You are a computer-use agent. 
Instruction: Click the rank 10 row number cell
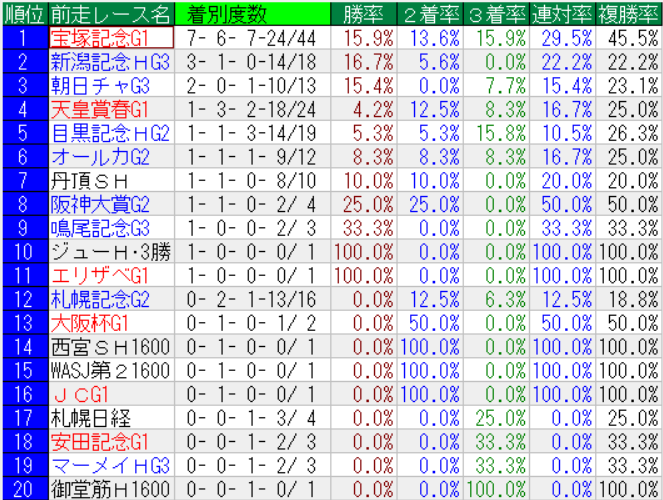point(22,251)
